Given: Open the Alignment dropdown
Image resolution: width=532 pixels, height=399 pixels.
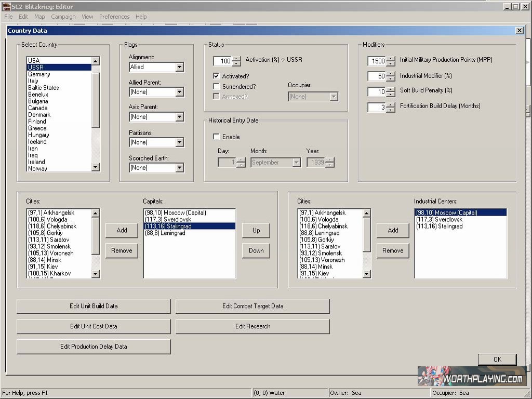Looking at the screenshot, I should click(x=179, y=67).
